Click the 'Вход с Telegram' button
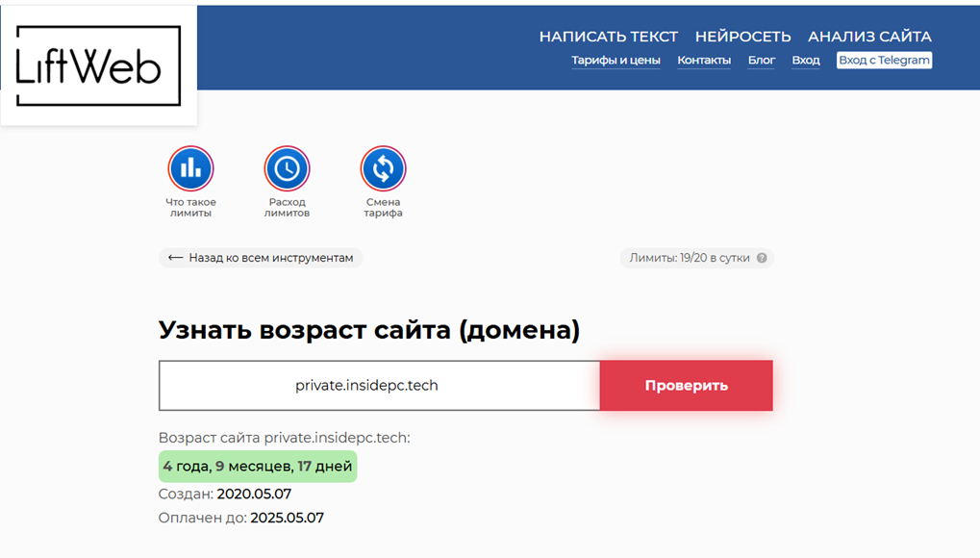 click(885, 60)
